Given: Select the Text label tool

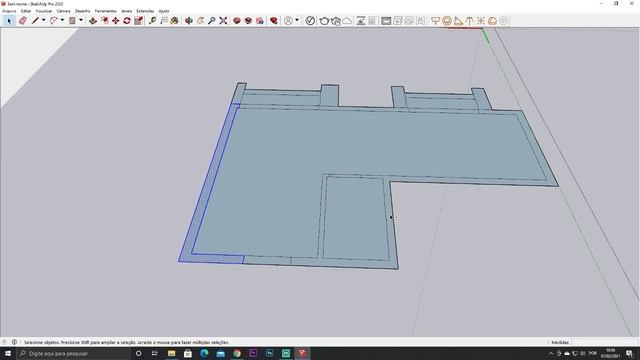Looking at the screenshot, I should (x=164, y=20).
